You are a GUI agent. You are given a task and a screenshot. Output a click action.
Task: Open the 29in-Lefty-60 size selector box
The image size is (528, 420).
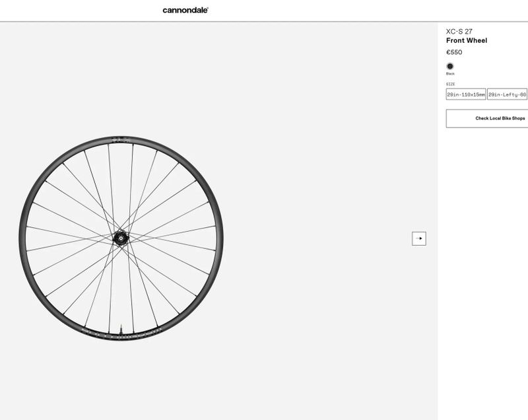tap(507, 93)
